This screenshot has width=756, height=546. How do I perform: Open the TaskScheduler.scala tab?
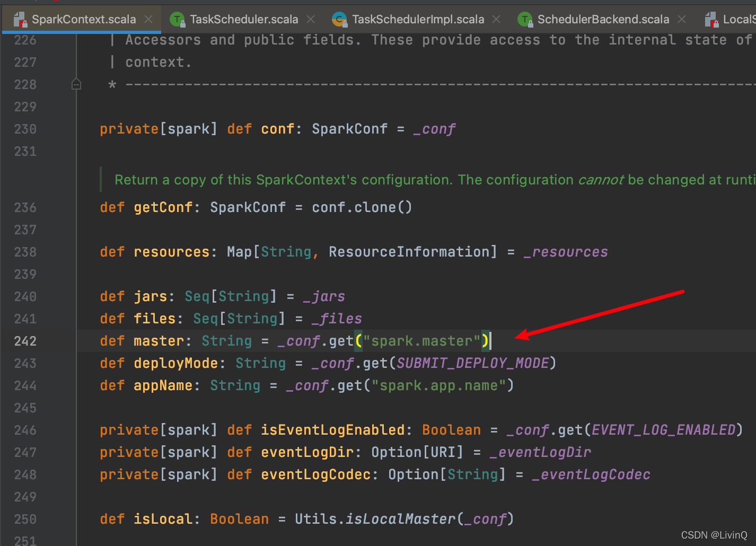(x=244, y=20)
